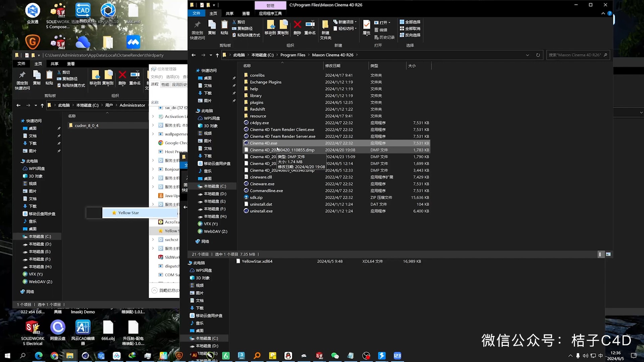Click the Manage (管理) contextual tab
644x362 pixels.
pyautogui.click(x=270, y=5)
